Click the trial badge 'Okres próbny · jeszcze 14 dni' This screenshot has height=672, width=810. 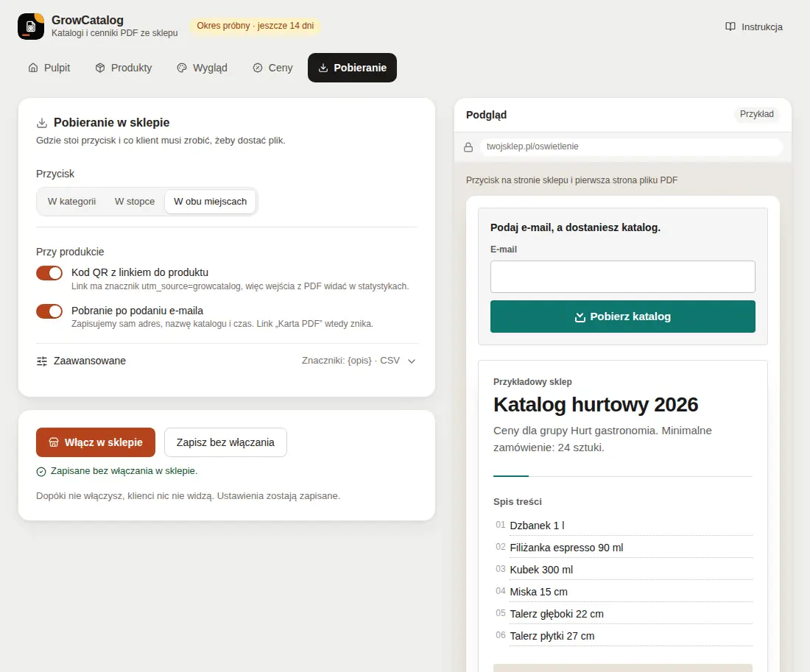[x=256, y=26]
